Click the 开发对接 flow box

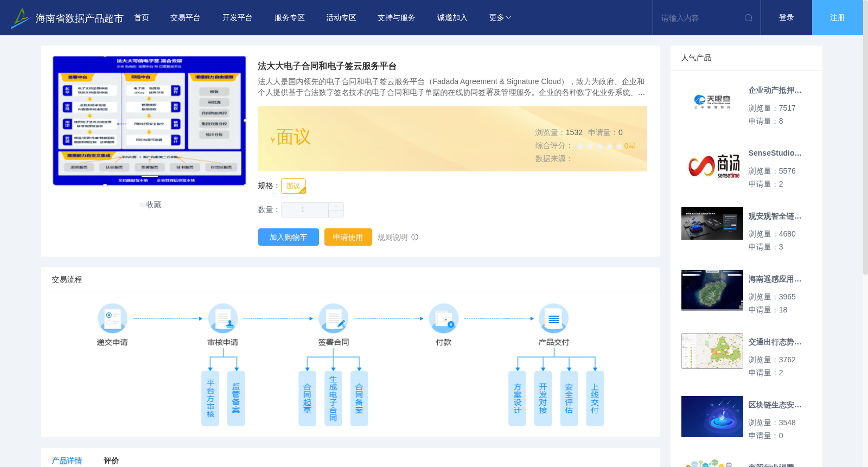tap(543, 398)
